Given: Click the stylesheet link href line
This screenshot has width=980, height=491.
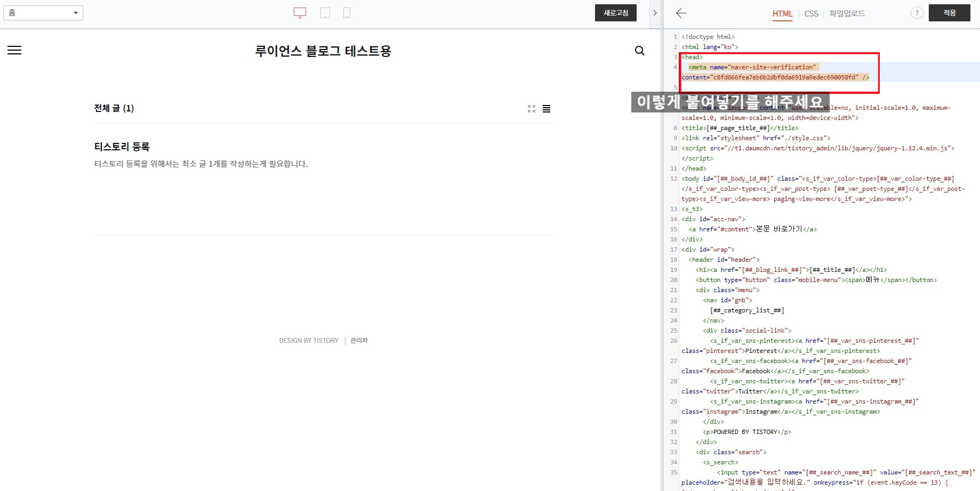Looking at the screenshot, I should coord(756,138).
